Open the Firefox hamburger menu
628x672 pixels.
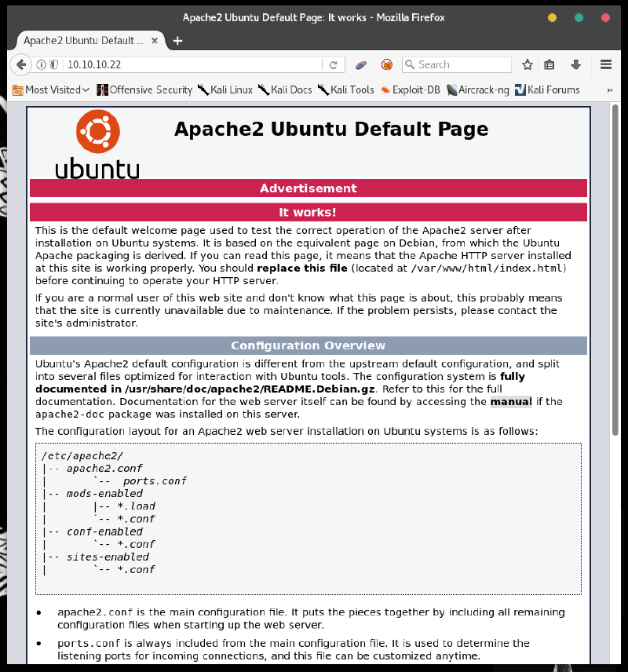605,64
